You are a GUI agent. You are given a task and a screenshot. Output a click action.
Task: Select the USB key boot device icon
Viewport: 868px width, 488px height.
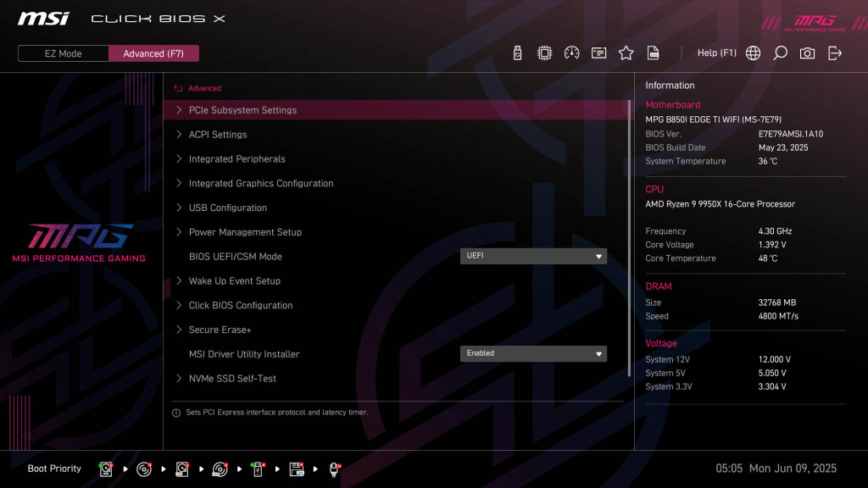[258, 469]
